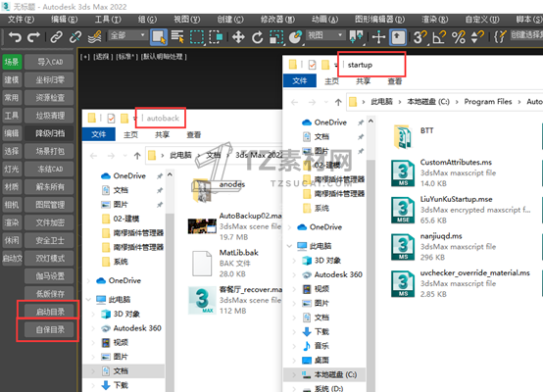Click the Up arrow in startup Explorer window

coord(338,102)
